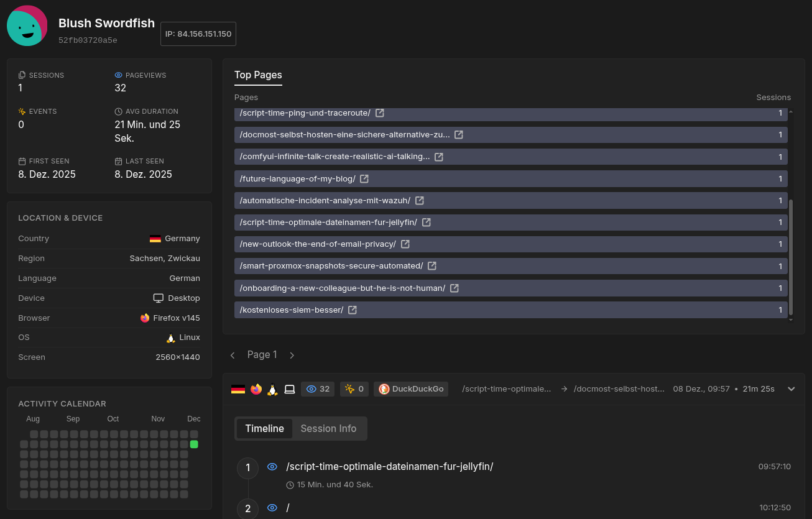Click the eye icon on timeline entry 1
The width and height of the screenshot is (812, 519).
[272, 467]
